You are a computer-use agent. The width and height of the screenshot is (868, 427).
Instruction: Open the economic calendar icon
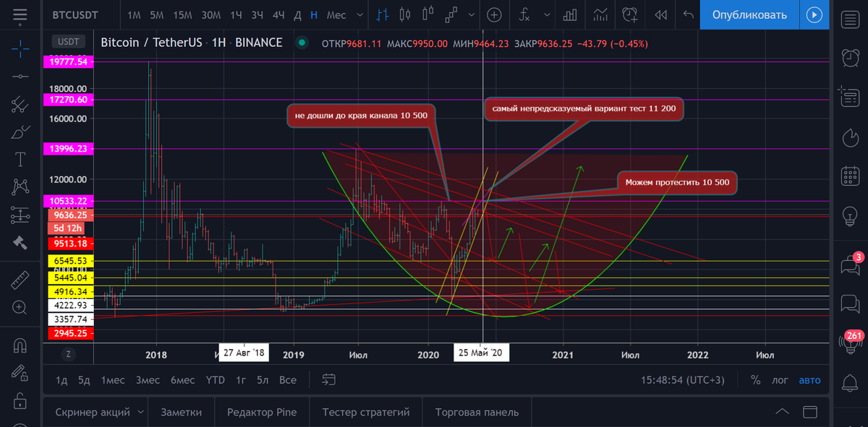click(850, 176)
